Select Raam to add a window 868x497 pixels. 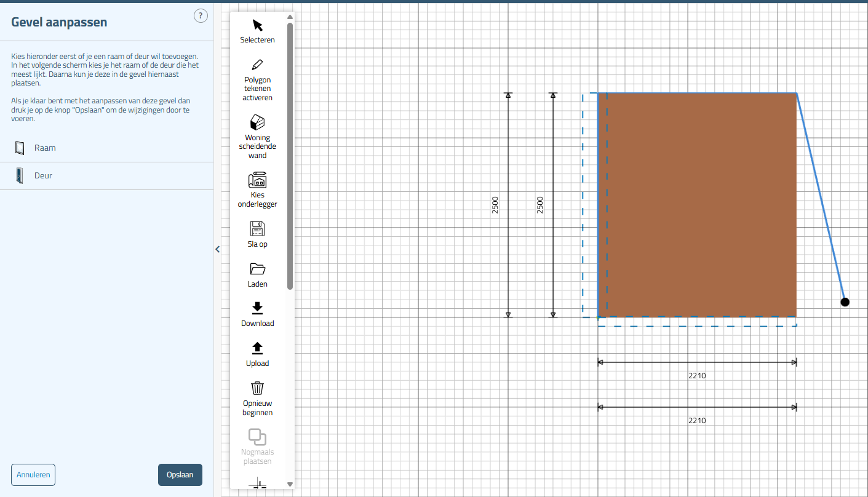pyautogui.click(x=45, y=148)
